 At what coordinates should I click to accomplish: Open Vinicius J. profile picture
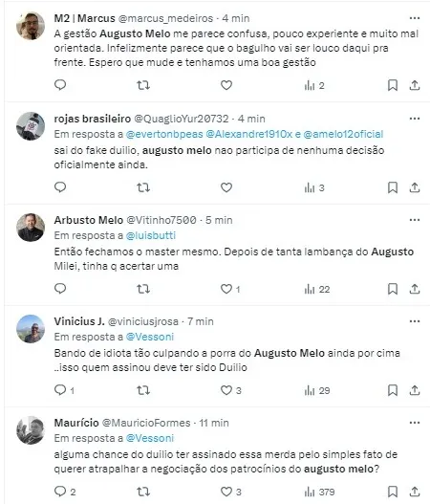tap(31, 329)
